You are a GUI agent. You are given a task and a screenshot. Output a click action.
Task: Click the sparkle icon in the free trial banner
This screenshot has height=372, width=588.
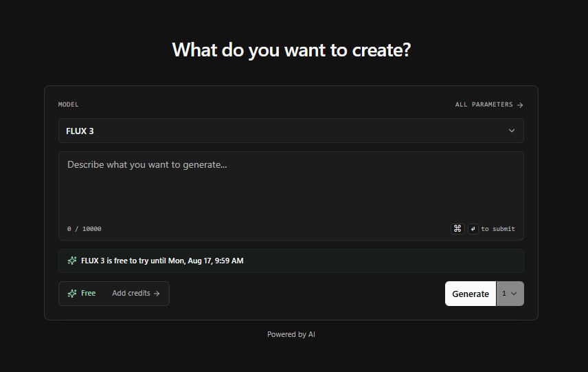pyautogui.click(x=72, y=261)
